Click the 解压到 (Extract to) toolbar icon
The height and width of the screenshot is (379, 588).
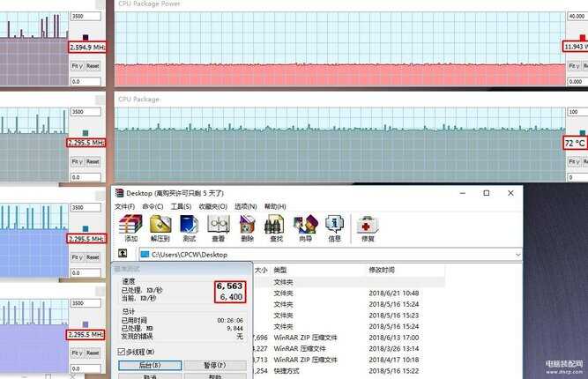point(160,228)
